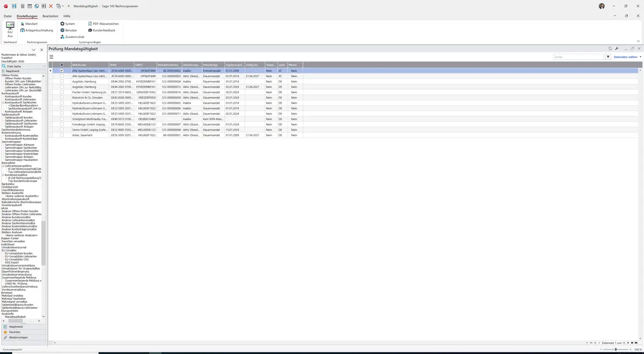This screenshot has height=354, width=644.
Task: Click the wrench settings icon in the panel header
Action: (617, 48)
